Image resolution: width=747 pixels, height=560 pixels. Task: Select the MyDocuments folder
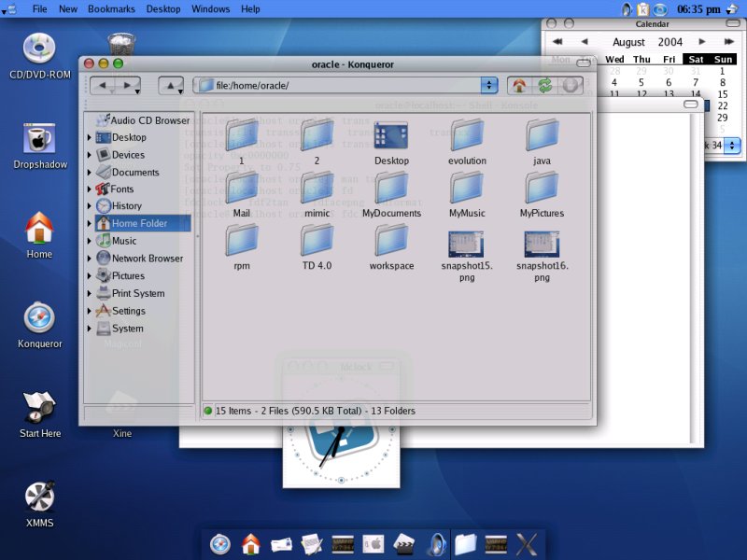391,194
